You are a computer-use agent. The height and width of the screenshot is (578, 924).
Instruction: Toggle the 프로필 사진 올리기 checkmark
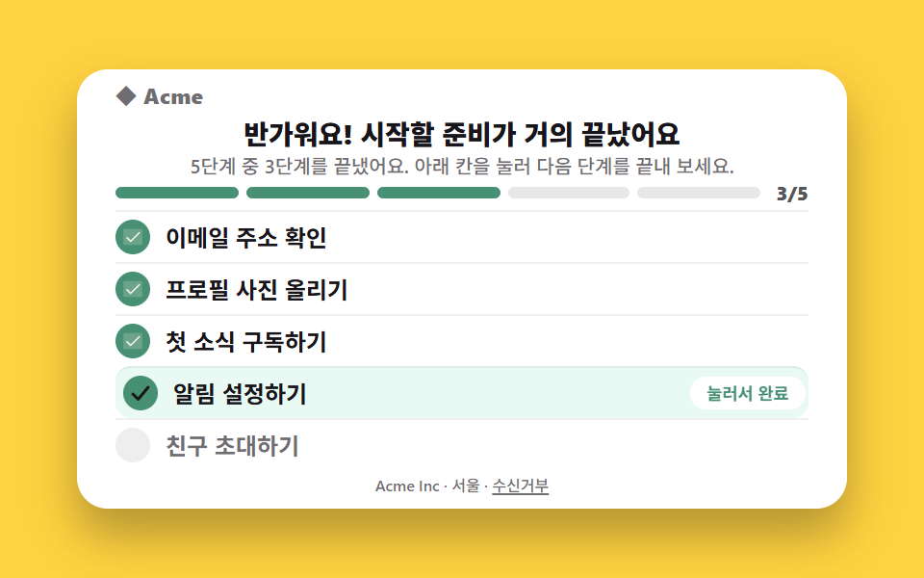[133, 289]
